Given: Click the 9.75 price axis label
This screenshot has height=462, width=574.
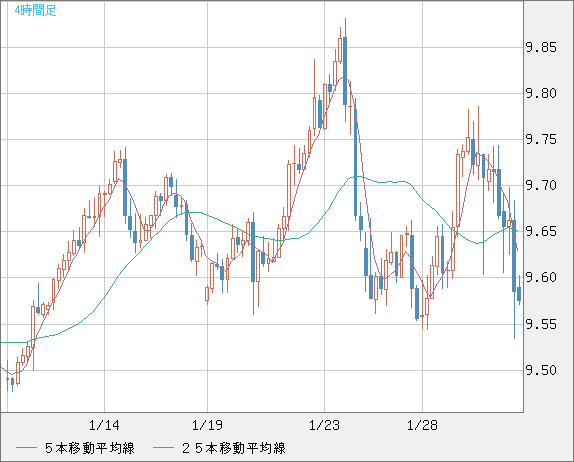Looking at the screenshot, I should [541, 139].
